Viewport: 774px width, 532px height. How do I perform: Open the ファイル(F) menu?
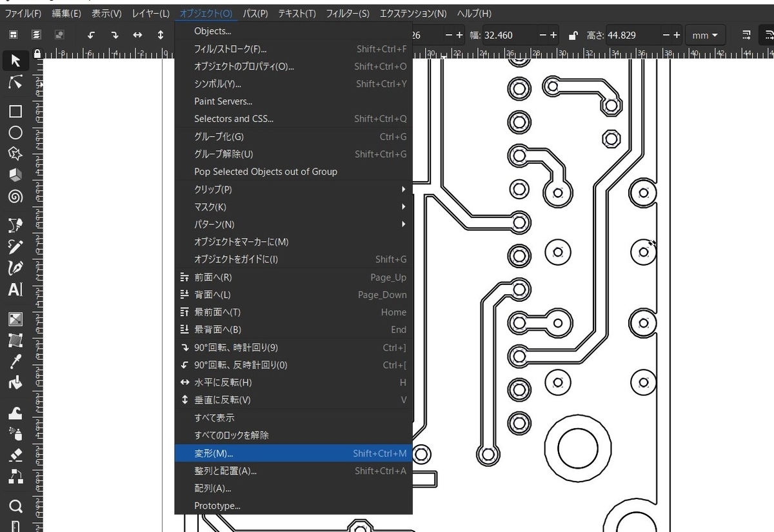click(x=23, y=13)
